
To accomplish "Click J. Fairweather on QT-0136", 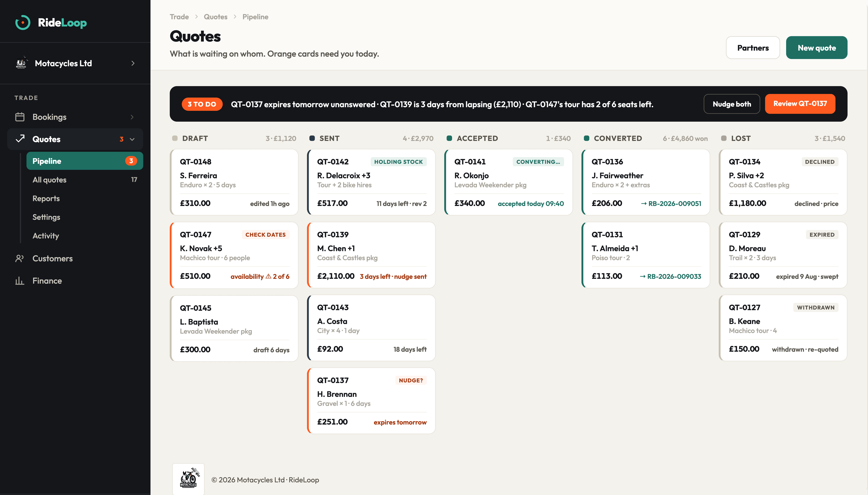I will (617, 175).
